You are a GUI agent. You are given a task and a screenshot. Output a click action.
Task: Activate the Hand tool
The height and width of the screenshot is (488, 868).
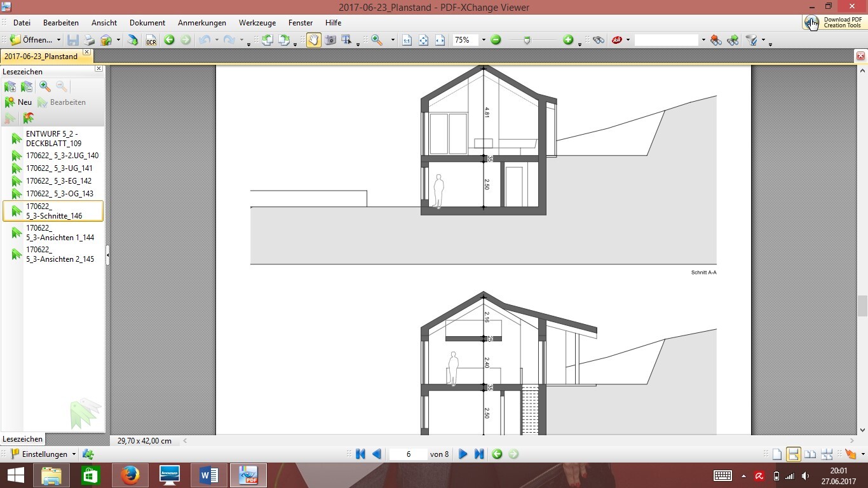(x=313, y=40)
